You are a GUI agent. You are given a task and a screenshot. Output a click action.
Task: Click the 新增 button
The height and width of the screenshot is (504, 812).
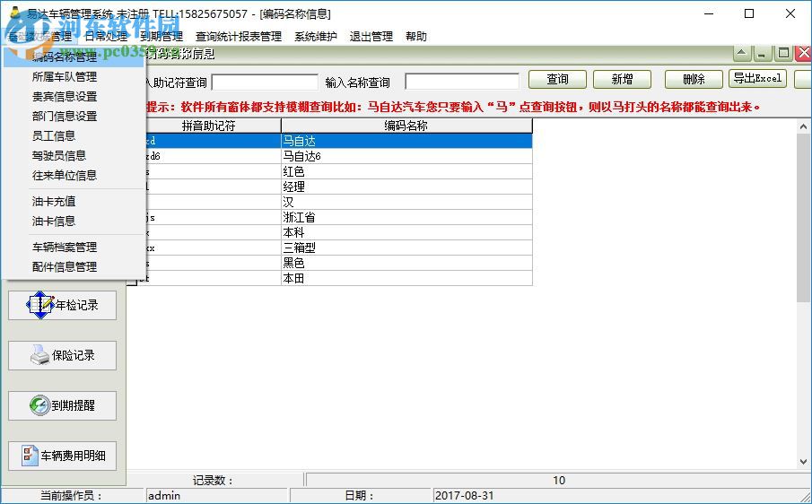point(622,79)
